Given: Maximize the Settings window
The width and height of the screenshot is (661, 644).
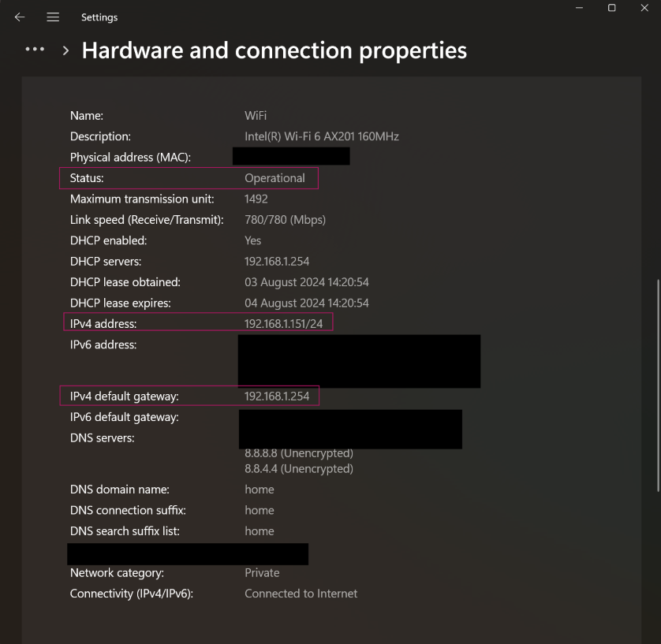Looking at the screenshot, I should [x=611, y=8].
